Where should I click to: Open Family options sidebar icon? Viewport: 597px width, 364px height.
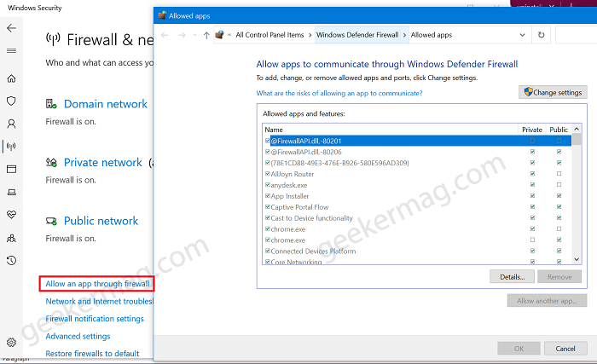[11, 238]
